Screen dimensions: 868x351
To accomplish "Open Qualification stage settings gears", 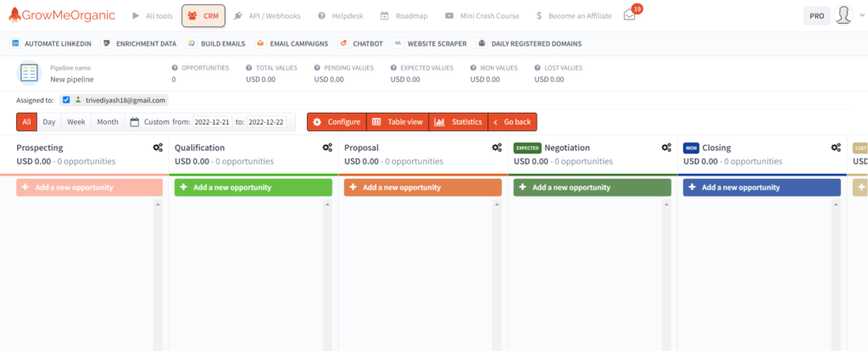I will pyautogui.click(x=327, y=148).
